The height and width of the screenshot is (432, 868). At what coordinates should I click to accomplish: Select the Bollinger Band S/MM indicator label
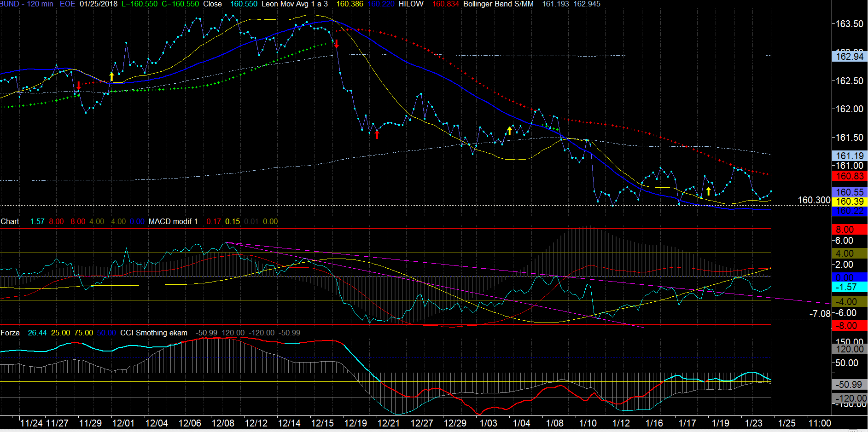click(x=498, y=4)
